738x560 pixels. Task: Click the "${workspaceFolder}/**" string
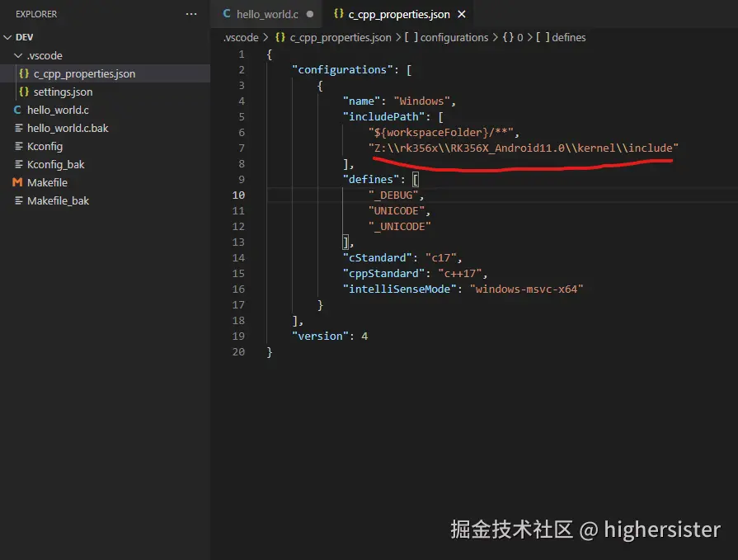tap(440, 132)
